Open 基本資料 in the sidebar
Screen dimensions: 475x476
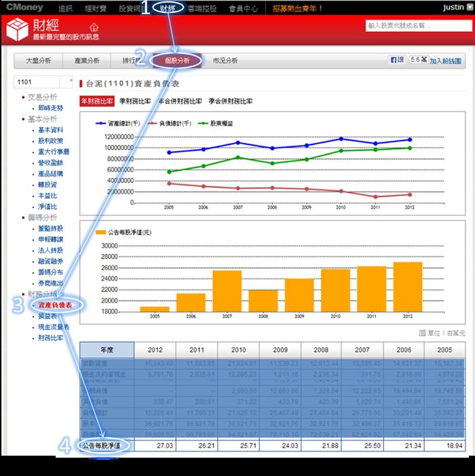(50, 130)
